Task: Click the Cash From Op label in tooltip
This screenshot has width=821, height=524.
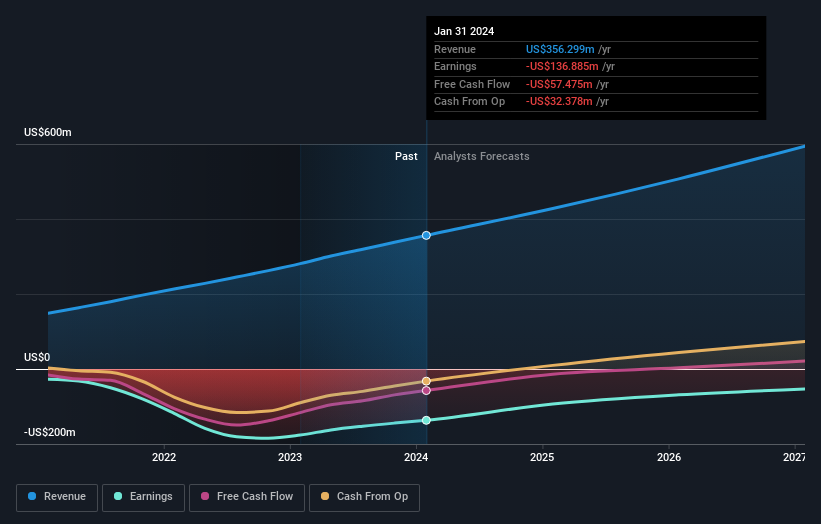Action: tap(470, 102)
